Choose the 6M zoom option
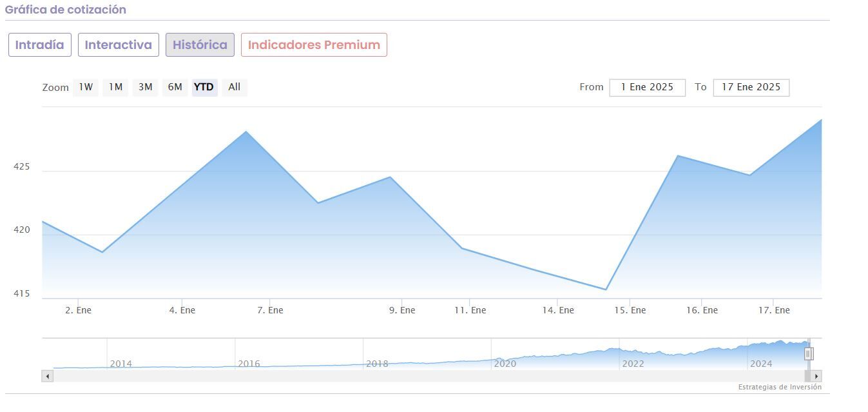Image resolution: width=868 pixels, height=412 pixels. coord(175,87)
